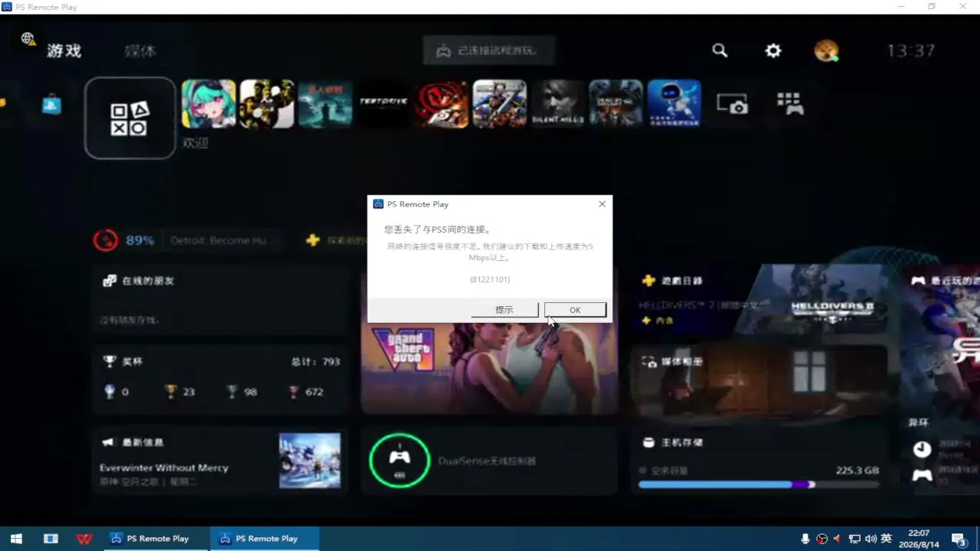
Task: Switch to the inactive PS Remote Play taskbar button
Action: click(155, 539)
